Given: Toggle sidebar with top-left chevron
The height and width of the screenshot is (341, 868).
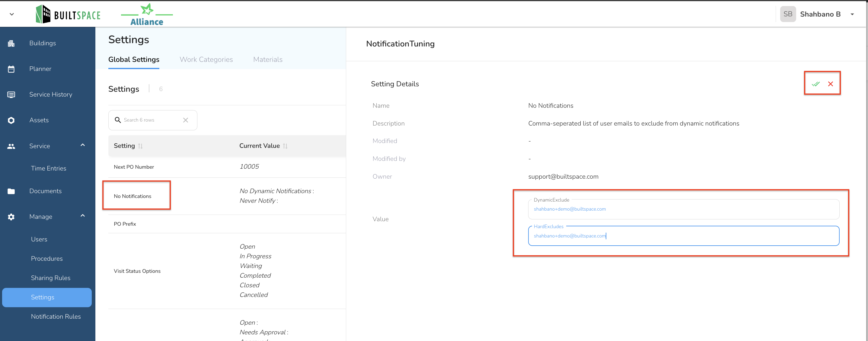Looking at the screenshot, I should [12, 14].
